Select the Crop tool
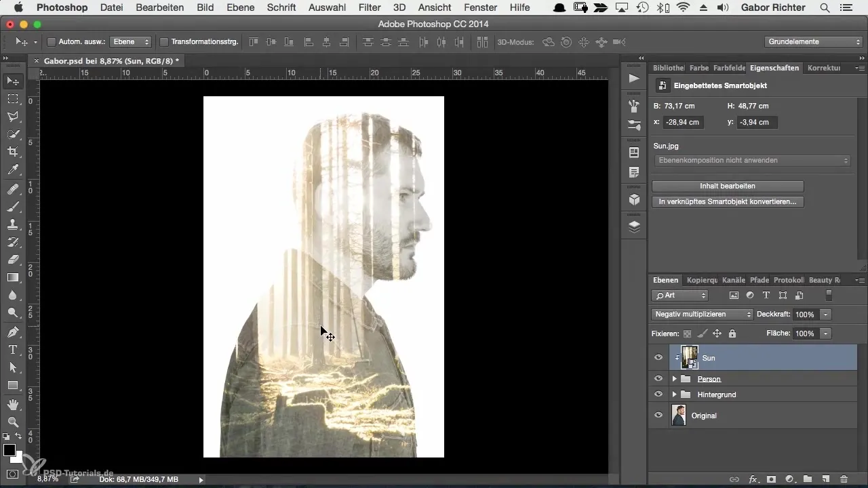The height and width of the screenshot is (488, 868). click(x=12, y=152)
